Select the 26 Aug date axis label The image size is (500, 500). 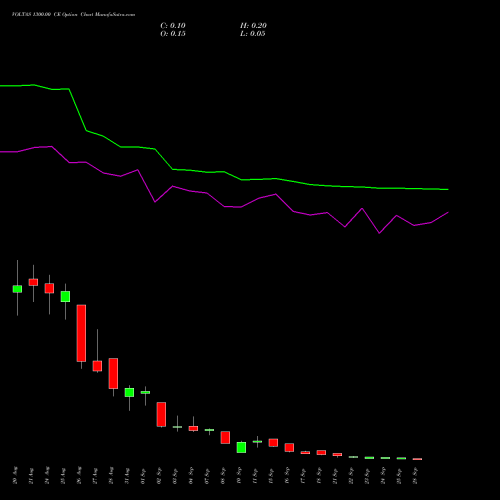tap(79, 475)
